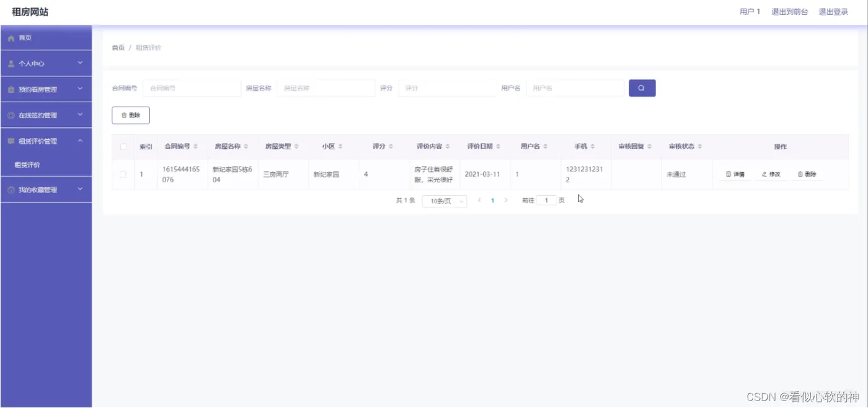Tick the checkbox for row 1
The image size is (868, 408).
click(x=123, y=174)
